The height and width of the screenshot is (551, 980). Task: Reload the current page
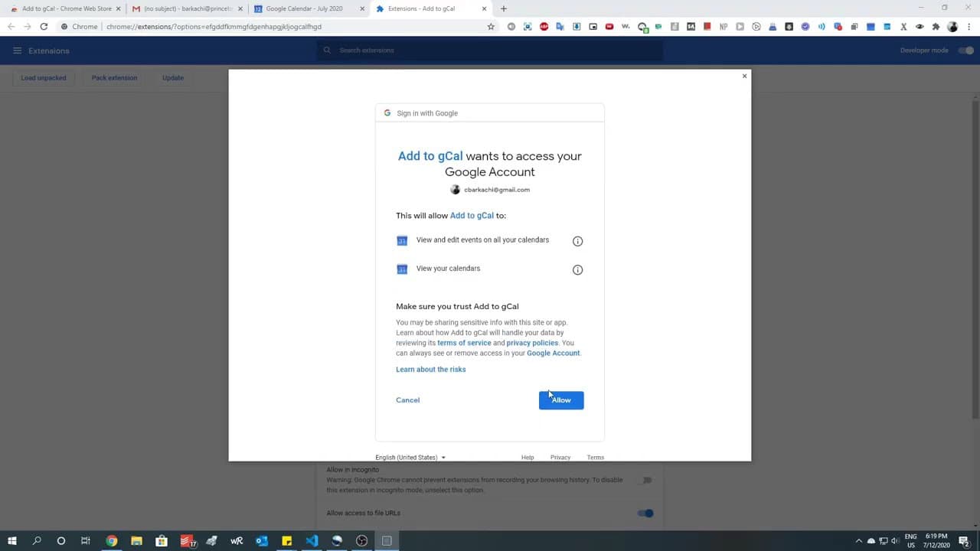tap(44, 27)
